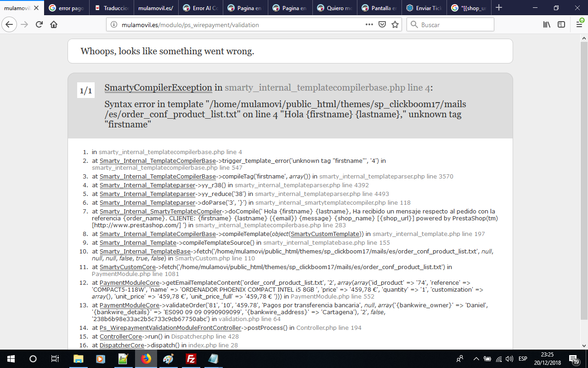Show hidden system tray icons

476,359
